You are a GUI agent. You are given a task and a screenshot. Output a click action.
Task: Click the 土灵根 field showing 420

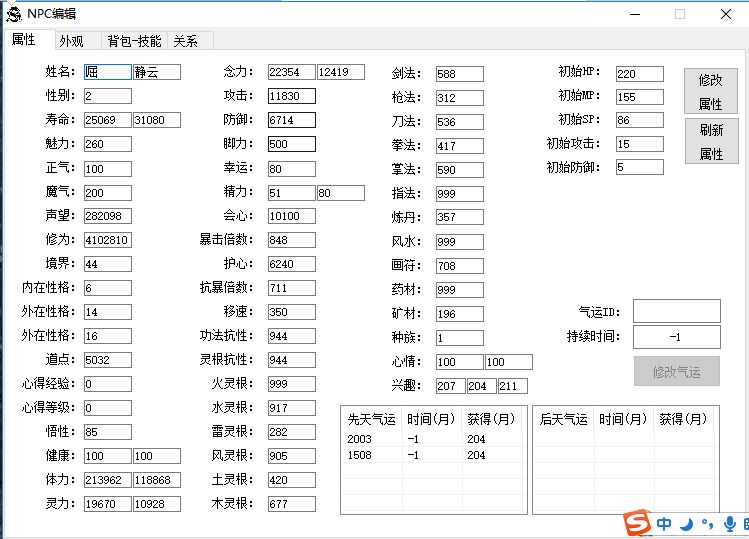pos(291,480)
